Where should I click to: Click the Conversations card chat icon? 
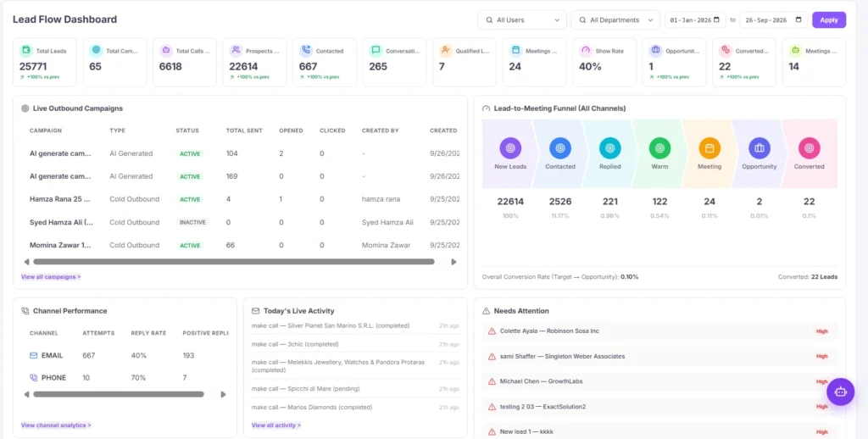click(376, 50)
